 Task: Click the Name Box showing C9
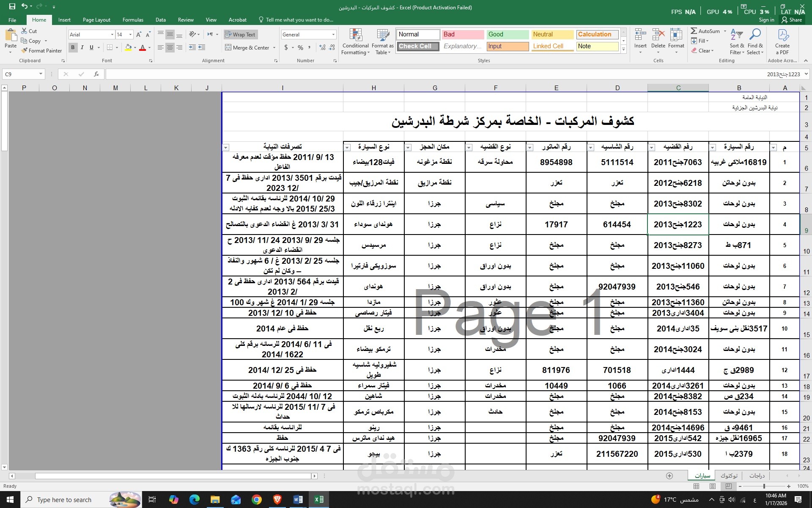coord(23,74)
